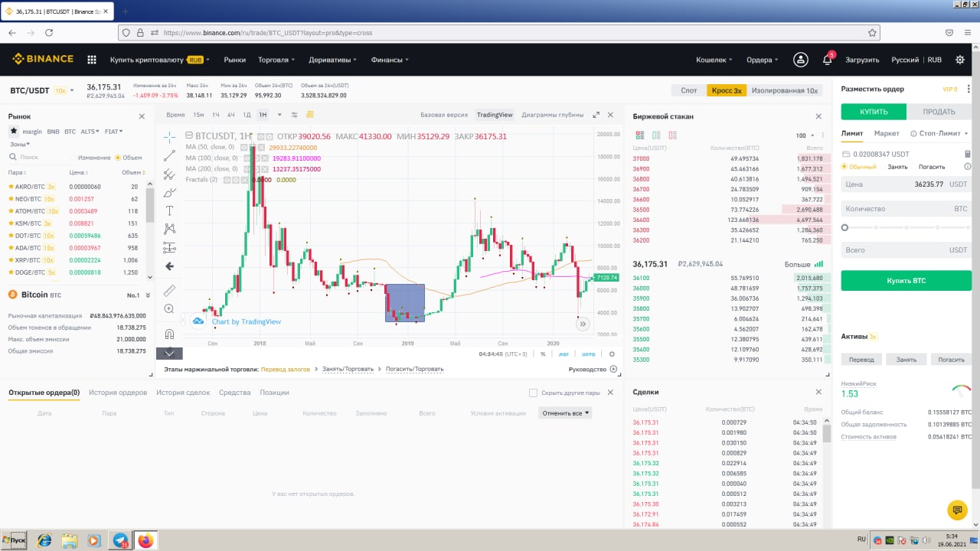The height and width of the screenshot is (551, 980).
Task: Open the Стоп-Лимит order type dropdown
Action: (x=938, y=133)
